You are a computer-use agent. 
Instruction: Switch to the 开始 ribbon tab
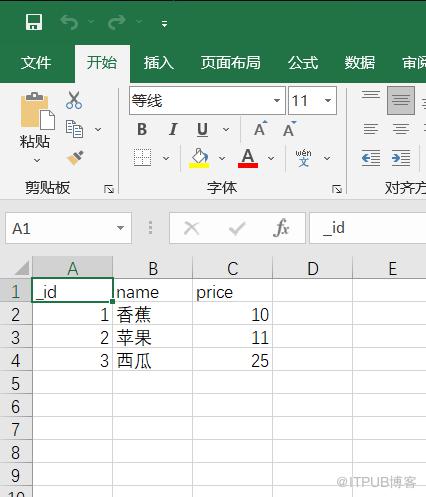pos(102,63)
